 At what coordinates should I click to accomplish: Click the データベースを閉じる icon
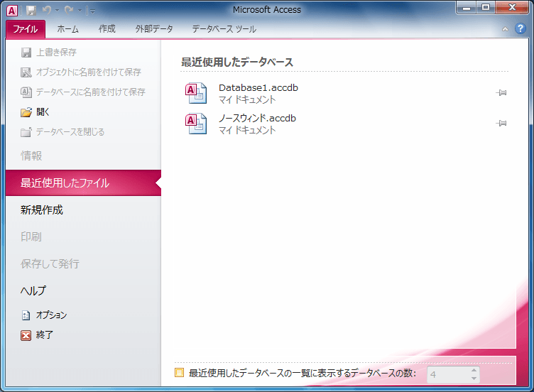(x=26, y=132)
